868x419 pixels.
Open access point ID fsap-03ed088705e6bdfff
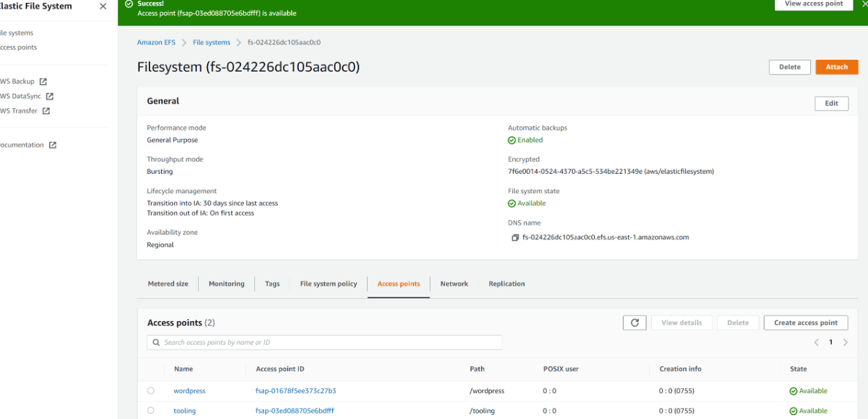click(295, 411)
